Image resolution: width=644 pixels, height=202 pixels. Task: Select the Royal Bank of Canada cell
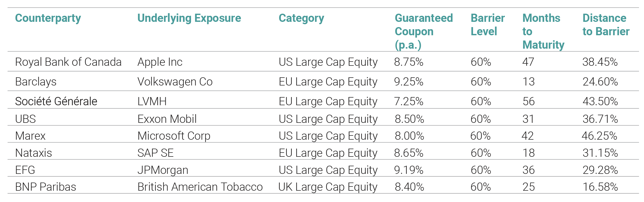(68, 62)
